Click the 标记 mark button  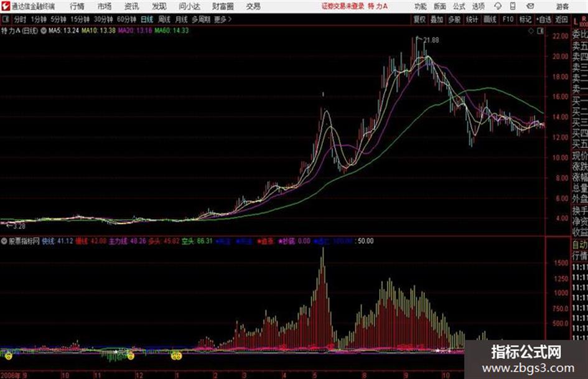coord(525,19)
